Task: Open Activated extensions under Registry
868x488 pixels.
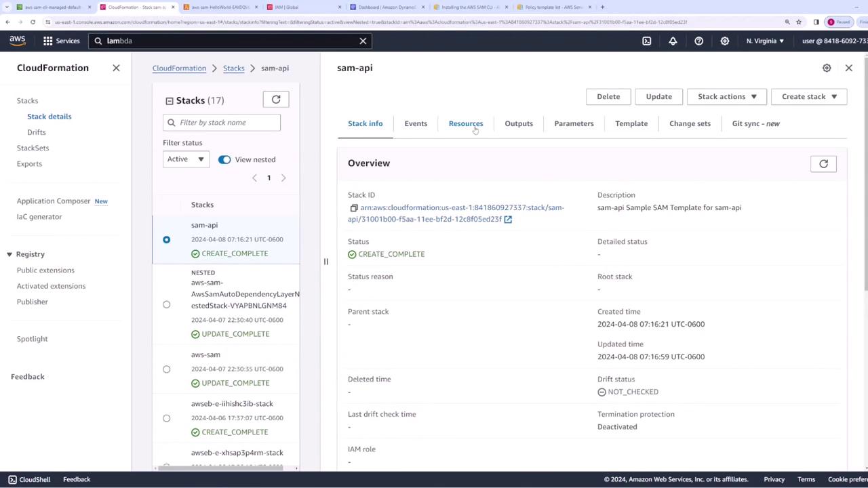Action: coord(51,285)
